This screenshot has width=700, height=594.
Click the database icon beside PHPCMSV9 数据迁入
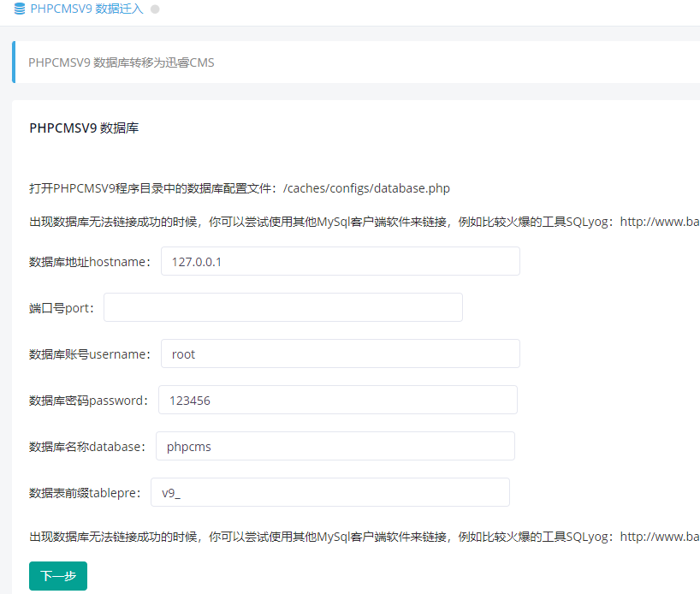point(20,9)
